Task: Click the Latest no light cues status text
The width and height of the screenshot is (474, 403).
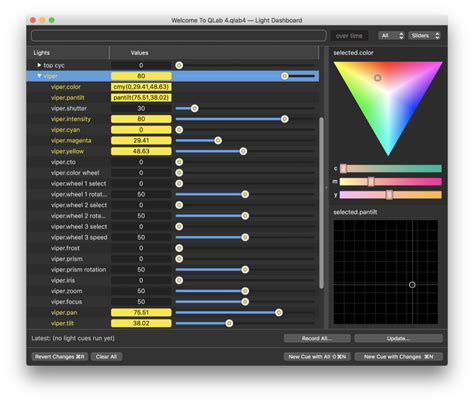Action: tap(73, 338)
